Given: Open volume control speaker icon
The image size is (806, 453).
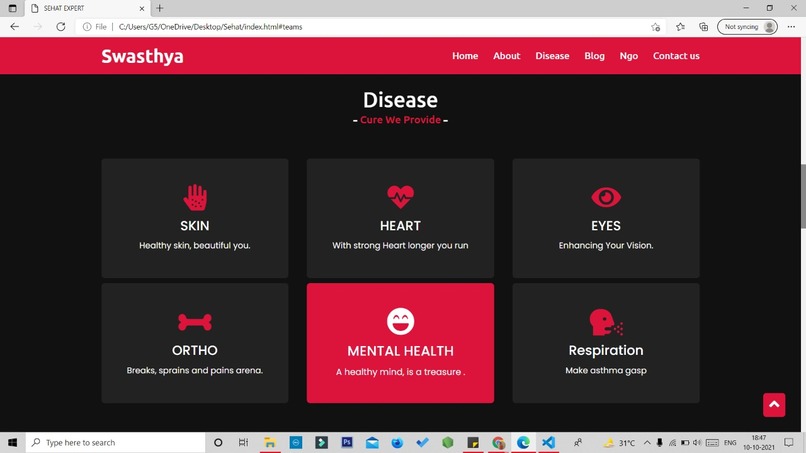Looking at the screenshot, I should tap(697, 442).
